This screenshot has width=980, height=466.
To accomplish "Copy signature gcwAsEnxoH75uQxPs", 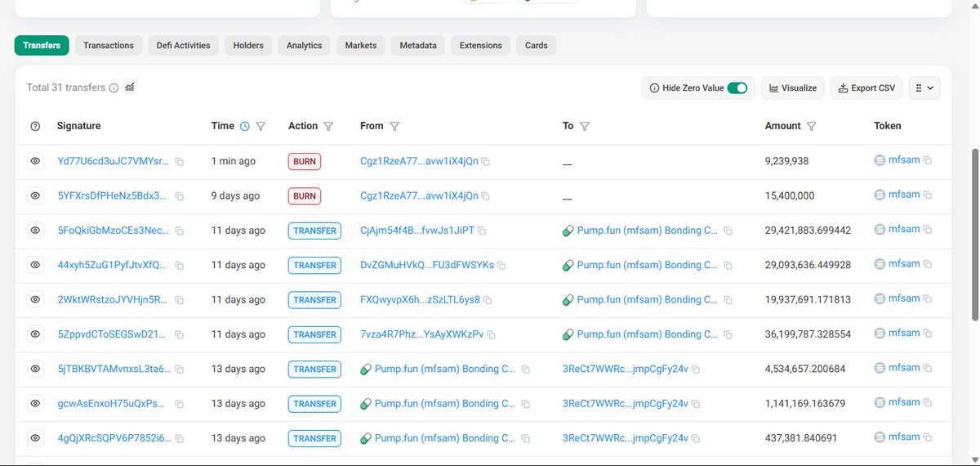I will pos(179,404).
